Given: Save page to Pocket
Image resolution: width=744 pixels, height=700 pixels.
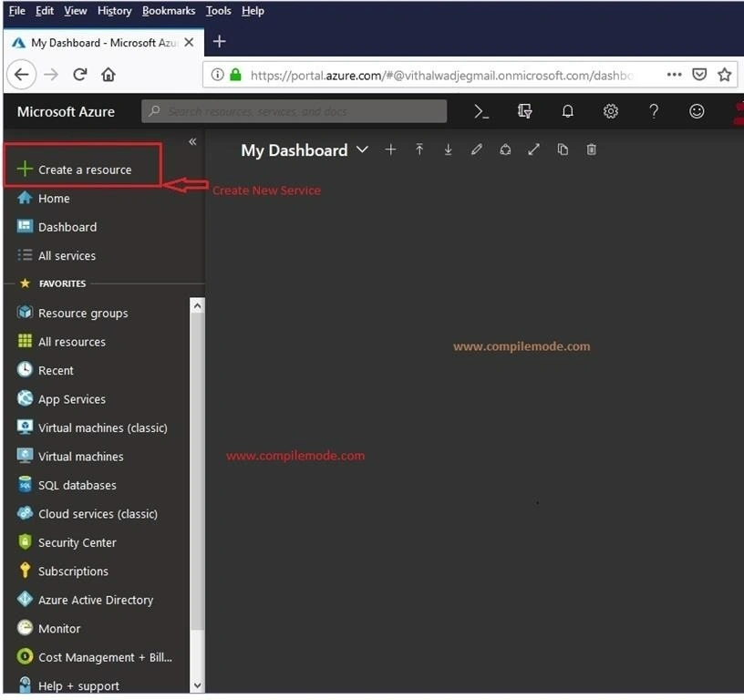Looking at the screenshot, I should point(699,75).
